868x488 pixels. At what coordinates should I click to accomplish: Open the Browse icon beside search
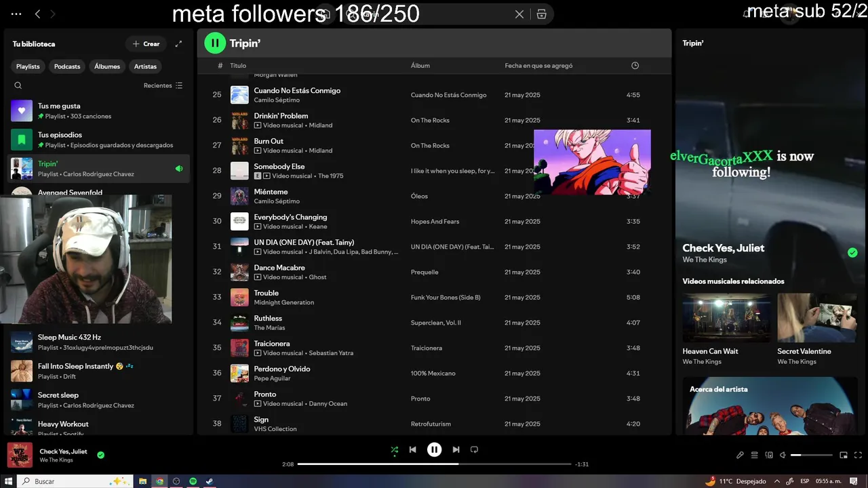[x=541, y=14]
